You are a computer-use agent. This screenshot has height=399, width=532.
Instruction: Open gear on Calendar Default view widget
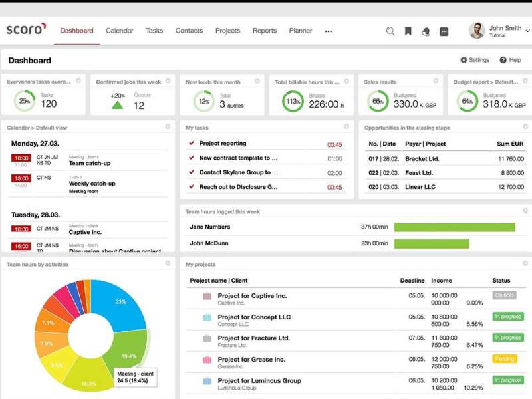pyautogui.click(x=168, y=126)
